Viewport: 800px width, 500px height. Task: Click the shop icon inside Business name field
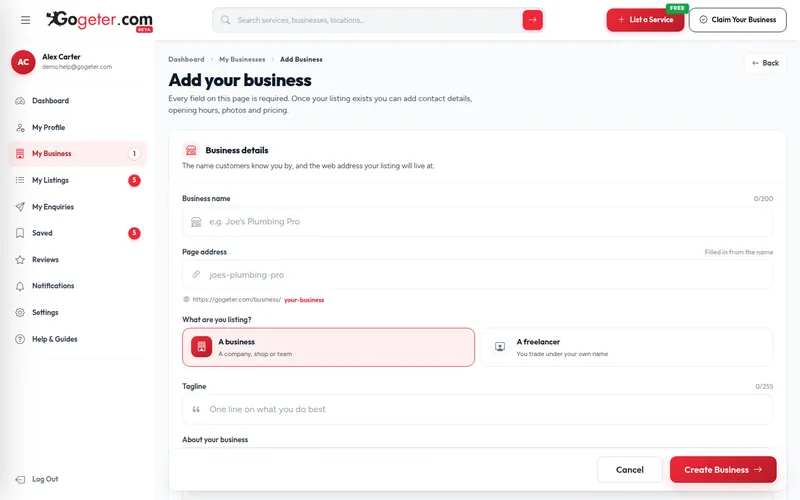pos(196,221)
